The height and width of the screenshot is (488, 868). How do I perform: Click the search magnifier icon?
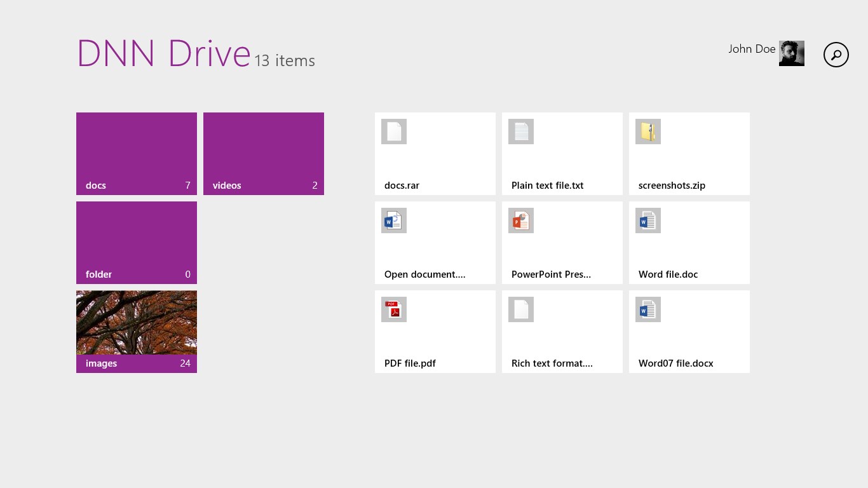coord(836,55)
